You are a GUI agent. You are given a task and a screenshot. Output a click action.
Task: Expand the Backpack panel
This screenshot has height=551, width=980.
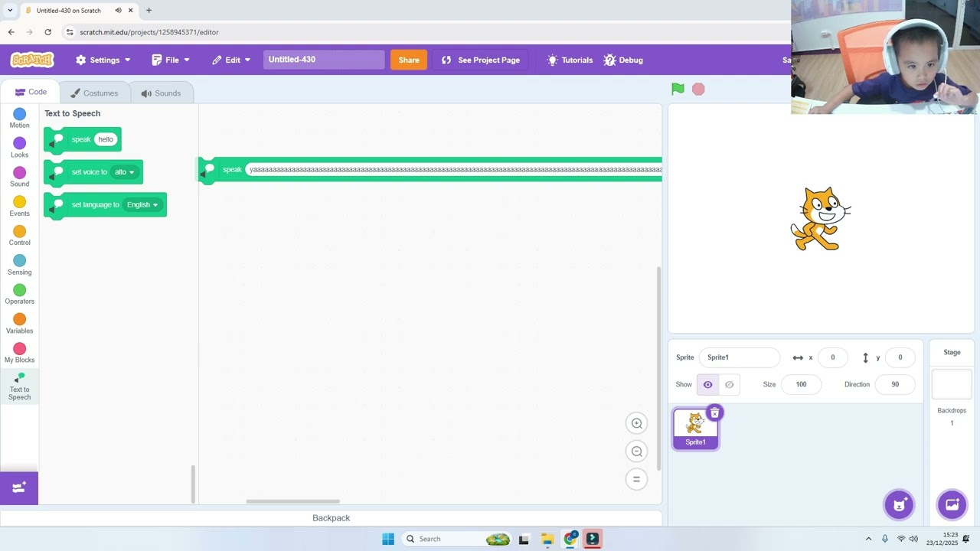tap(331, 518)
